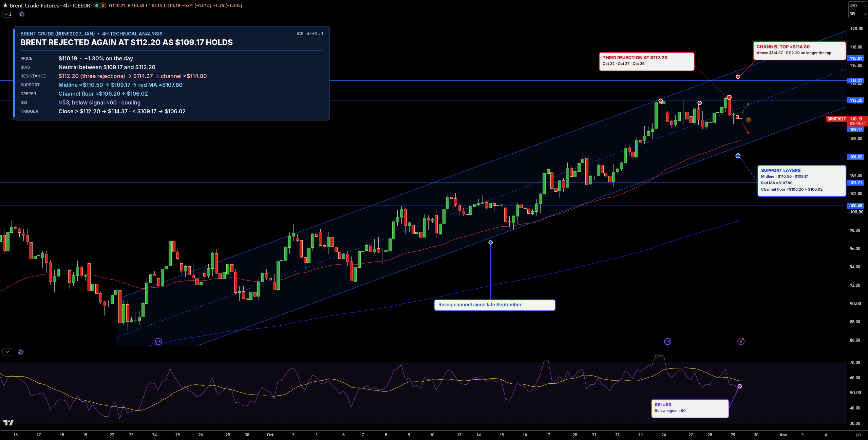Select the RSI ≈53 annotation box

[x=690, y=408]
